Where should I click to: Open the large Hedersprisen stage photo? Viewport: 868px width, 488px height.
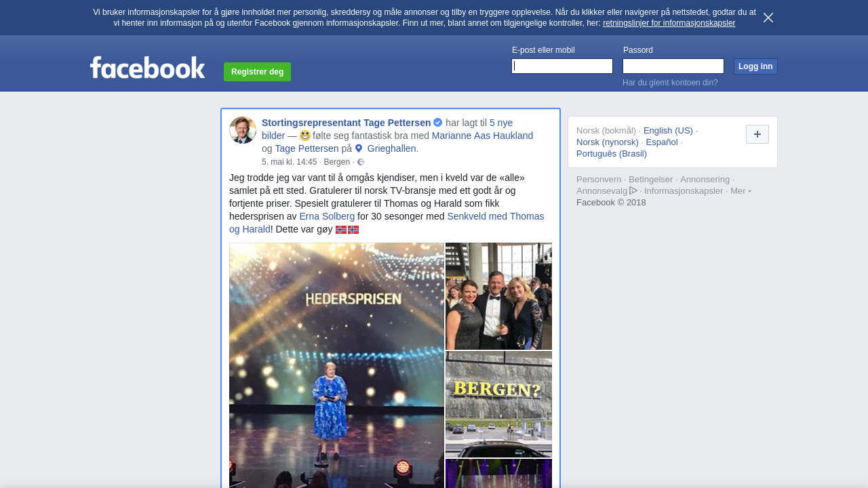coord(336,365)
